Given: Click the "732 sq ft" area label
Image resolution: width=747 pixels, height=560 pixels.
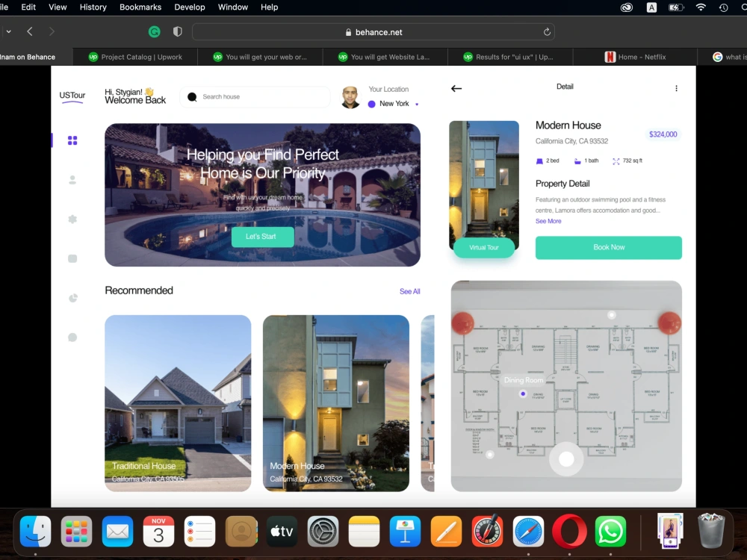Looking at the screenshot, I should tap(627, 161).
